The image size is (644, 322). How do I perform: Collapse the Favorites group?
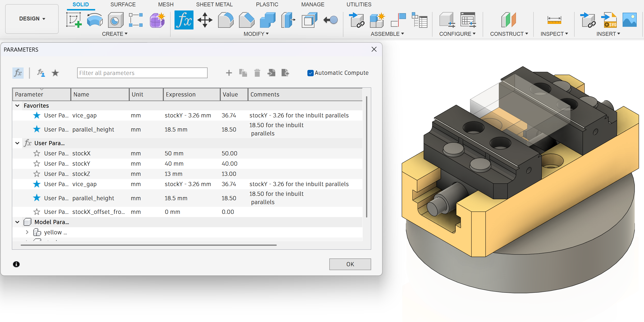tap(17, 105)
